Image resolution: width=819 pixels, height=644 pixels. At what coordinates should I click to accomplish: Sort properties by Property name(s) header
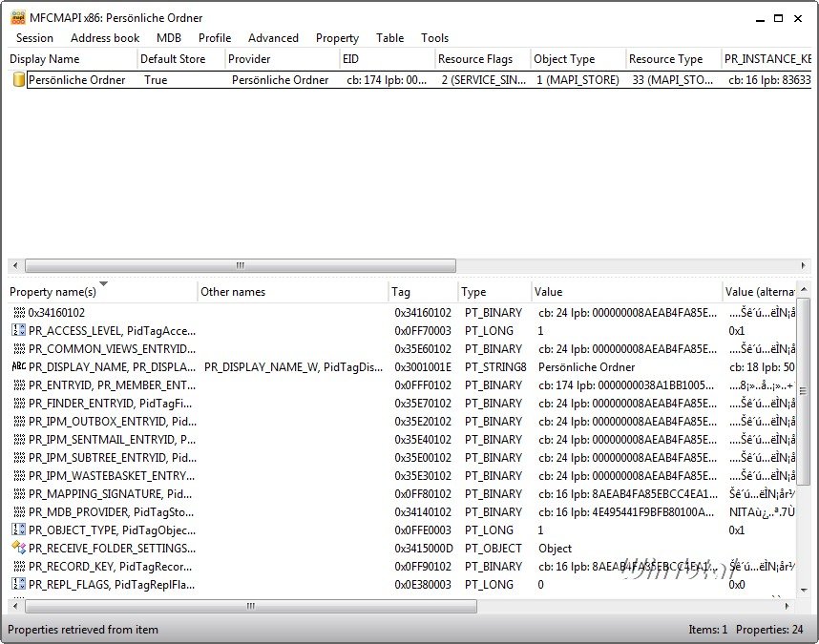[x=102, y=292]
